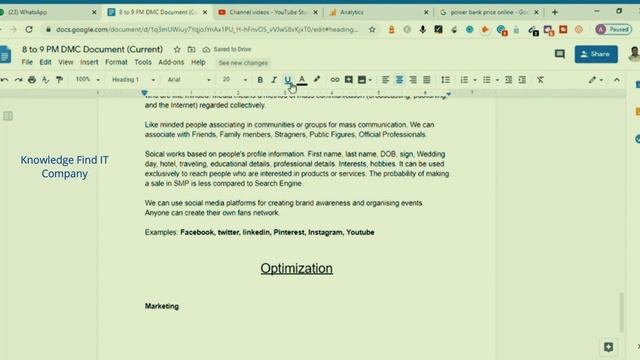This screenshot has height=360, width=640.
Task: Switch to power bank price tab
Action: click(489, 12)
